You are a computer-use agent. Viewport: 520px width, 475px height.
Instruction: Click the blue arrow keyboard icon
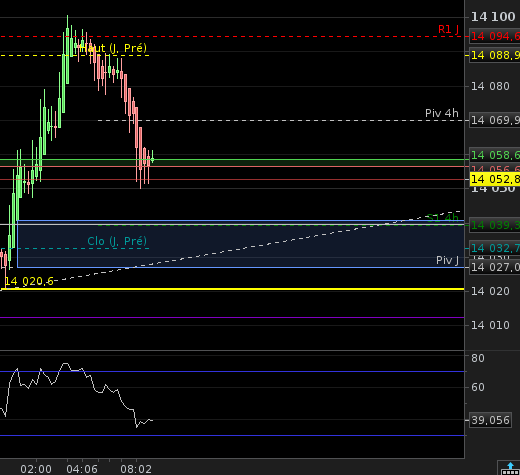click(509, 468)
